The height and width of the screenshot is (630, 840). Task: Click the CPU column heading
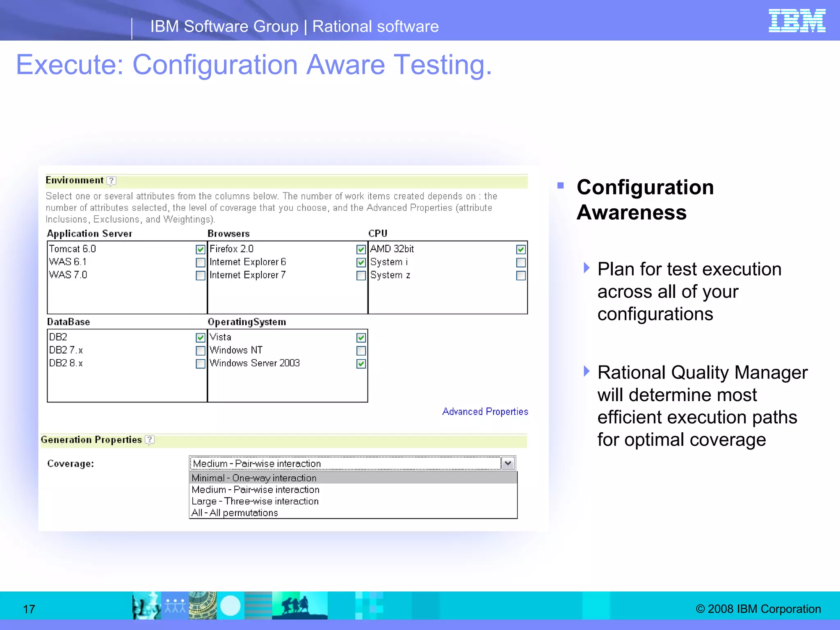(x=378, y=233)
